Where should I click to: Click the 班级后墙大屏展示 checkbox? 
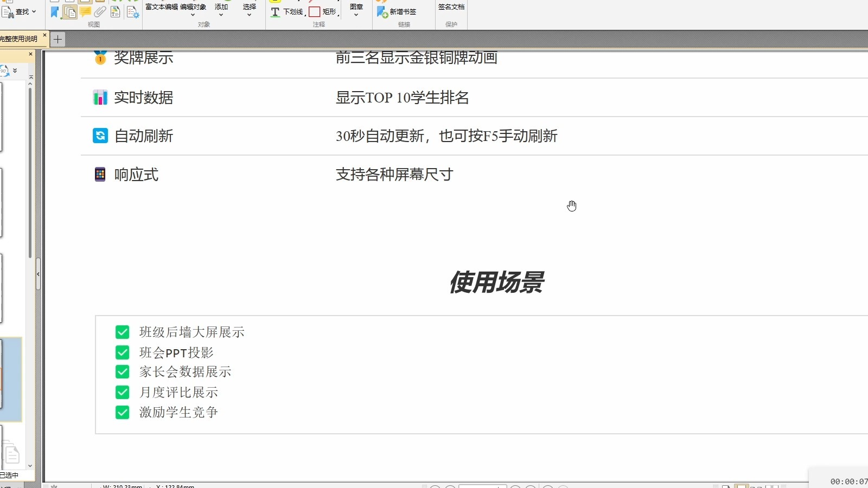click(x=123, y=332)
